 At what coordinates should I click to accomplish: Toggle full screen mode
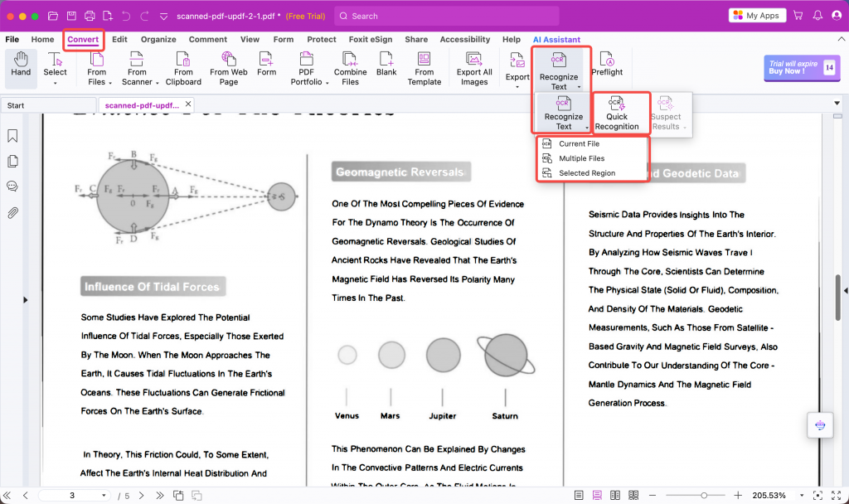[836, 496]
